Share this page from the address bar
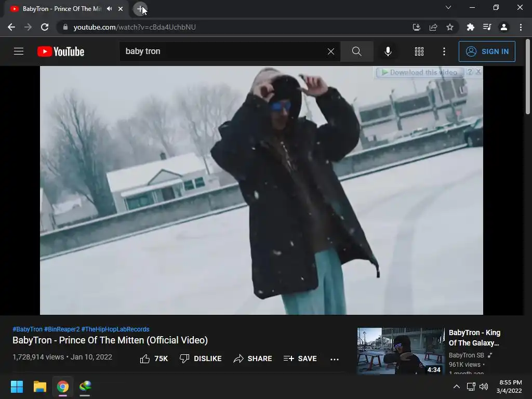The image size is (532, 399). (433, 27)
